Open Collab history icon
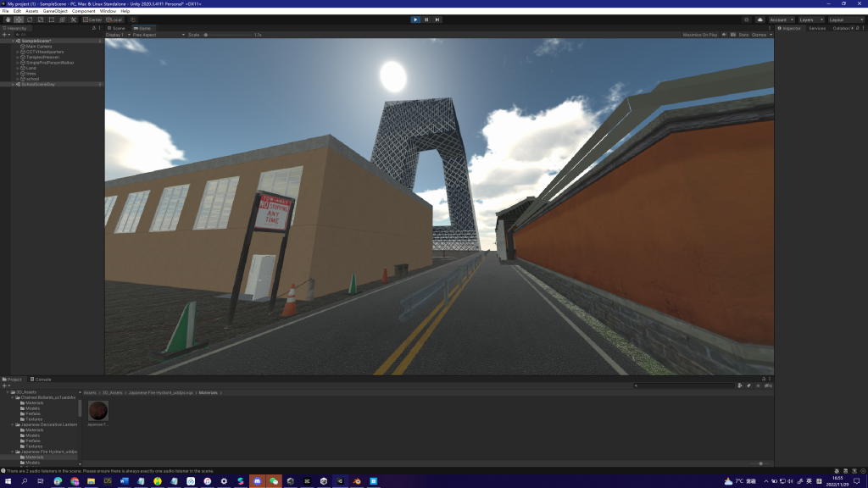 (x=746, y=19)
